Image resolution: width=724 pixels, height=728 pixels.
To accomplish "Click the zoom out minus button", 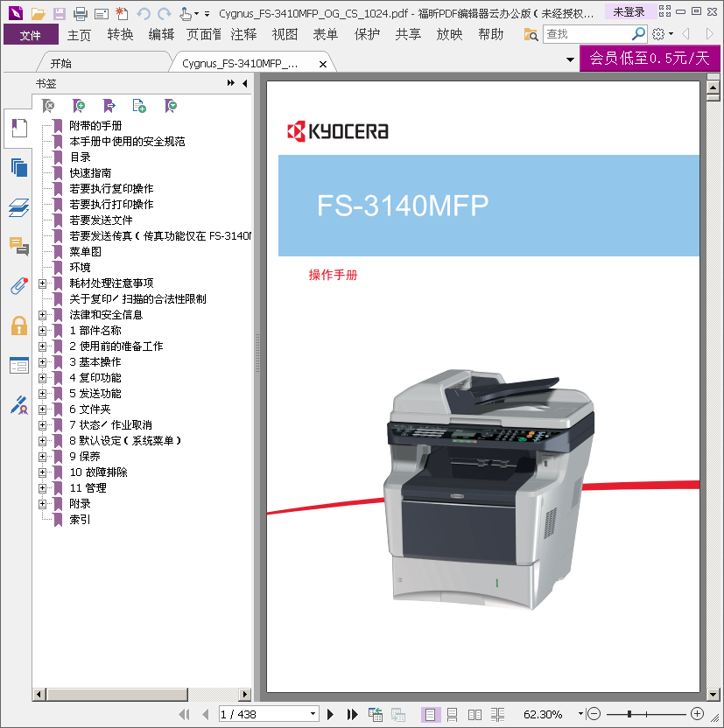I will coord(594,714).
